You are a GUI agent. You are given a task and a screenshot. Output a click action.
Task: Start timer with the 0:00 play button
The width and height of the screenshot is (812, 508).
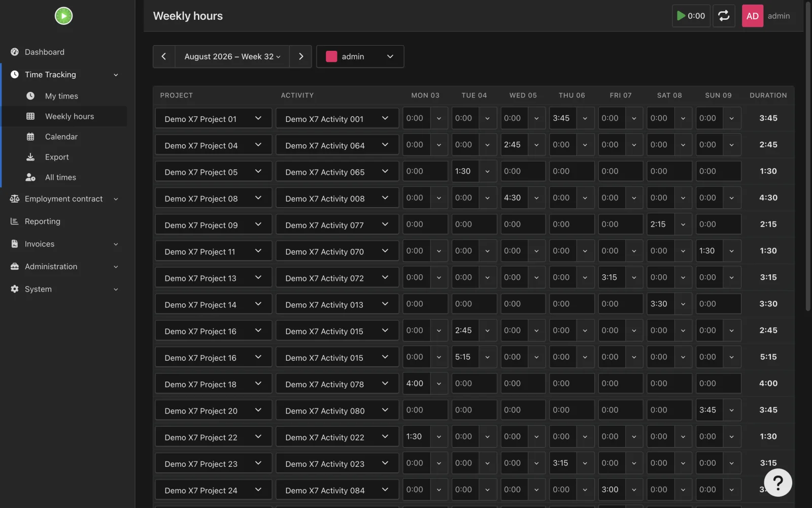click(691, 16)
